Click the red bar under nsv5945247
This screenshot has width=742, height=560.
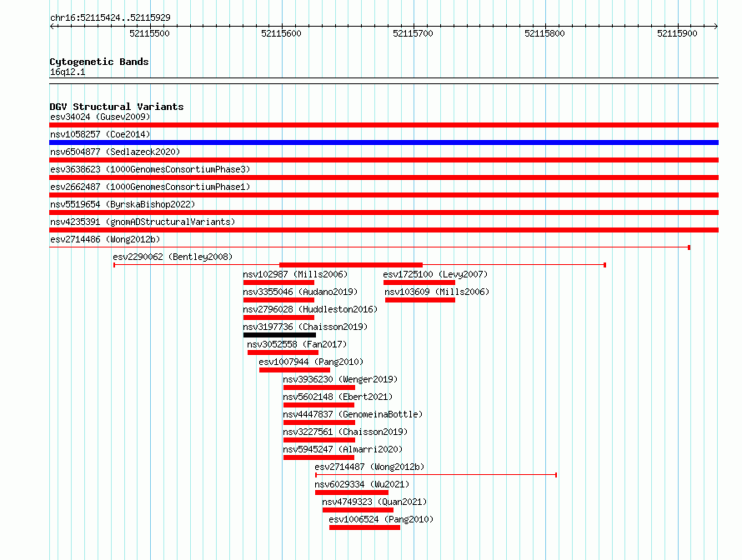point(319,457)
